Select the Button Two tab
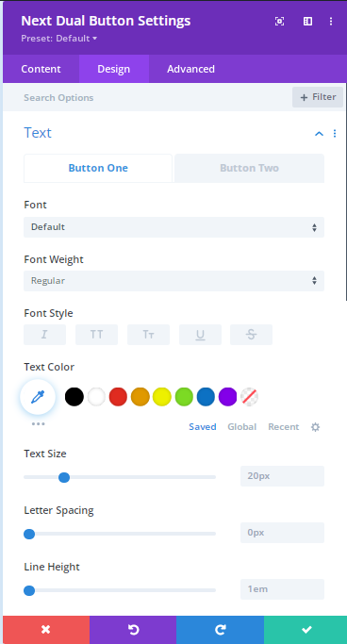This screenshot has width=347, height=644. pyautogui.click(x=249, y=168)
